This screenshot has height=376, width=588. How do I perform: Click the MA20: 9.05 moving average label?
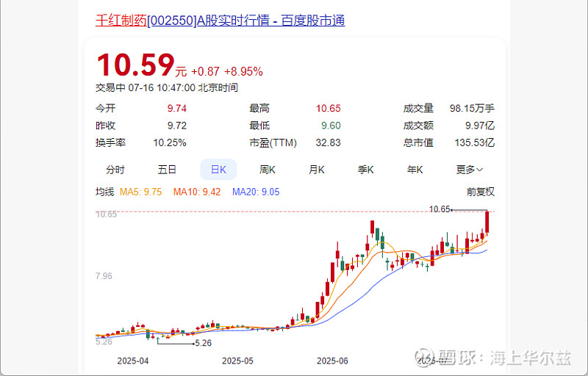click(x=256, y=192)
